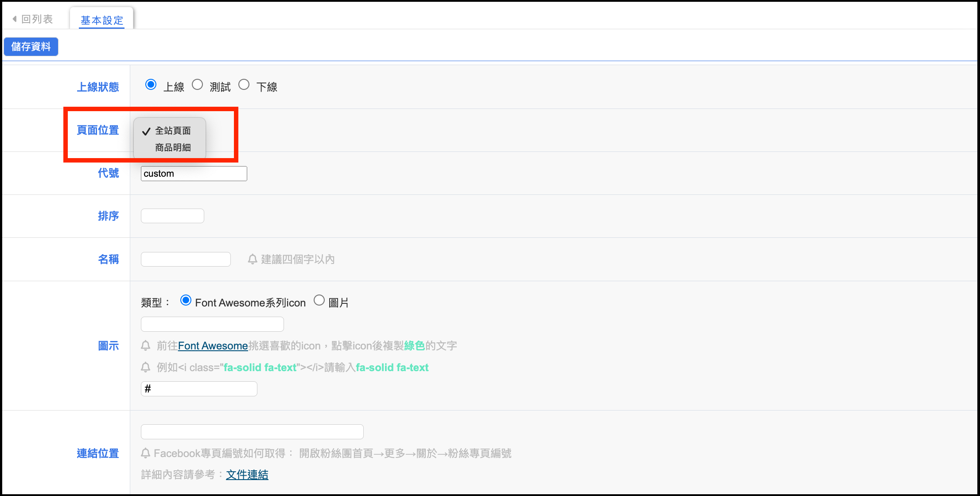Click bell icon before Font Awesome hint
The image size is (980, 496).
point(145,345)
